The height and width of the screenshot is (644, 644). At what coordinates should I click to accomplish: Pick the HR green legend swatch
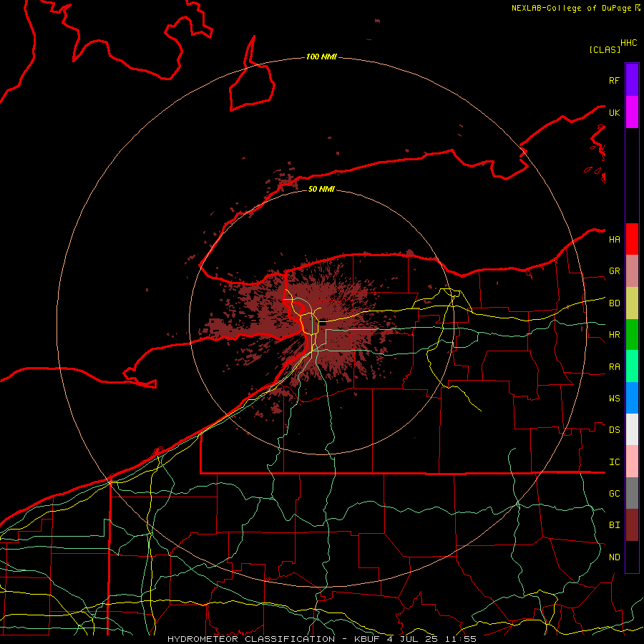(x=632, y=335)
